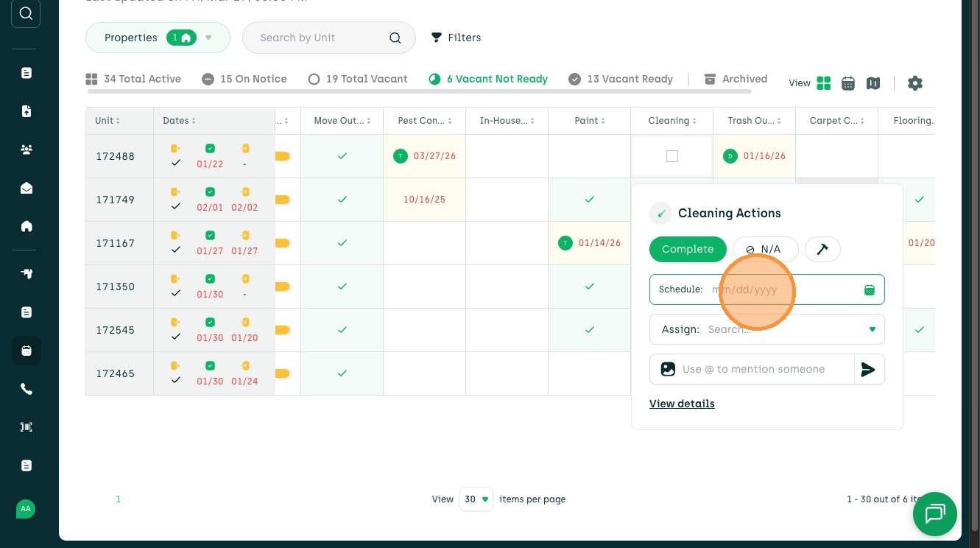Switch to map view icon
980x548 pixels.
pos(873,83)
